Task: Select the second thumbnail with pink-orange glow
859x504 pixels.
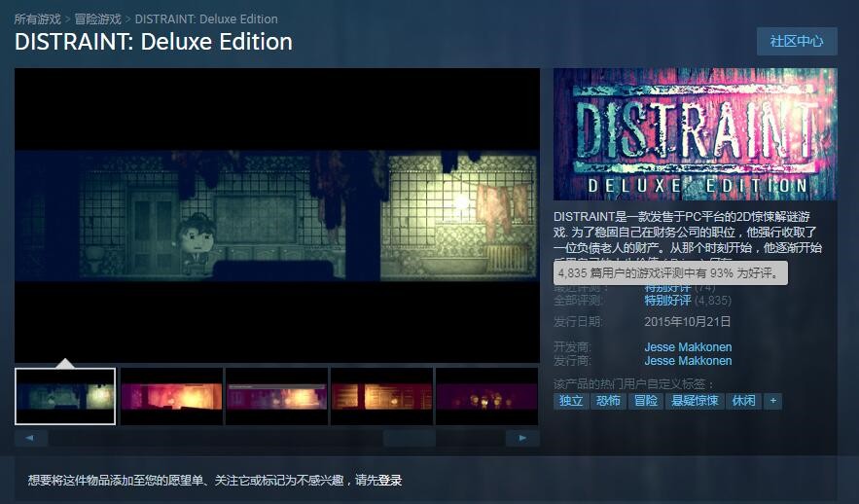Action: [x=171, y=396]
